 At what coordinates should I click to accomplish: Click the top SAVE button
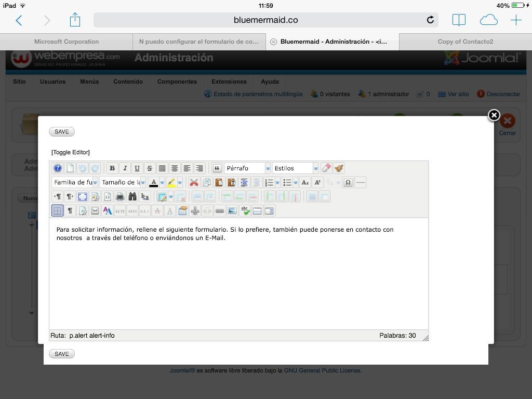point(62,131)
